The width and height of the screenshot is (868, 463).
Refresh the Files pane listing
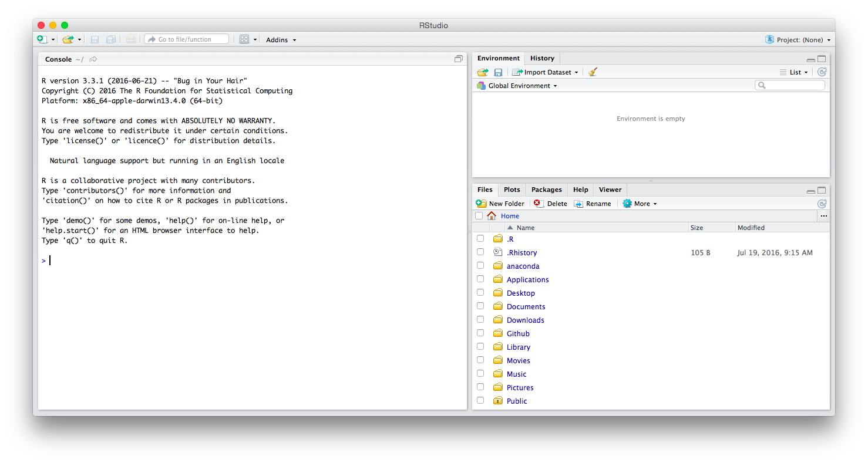tap(822, 204)
